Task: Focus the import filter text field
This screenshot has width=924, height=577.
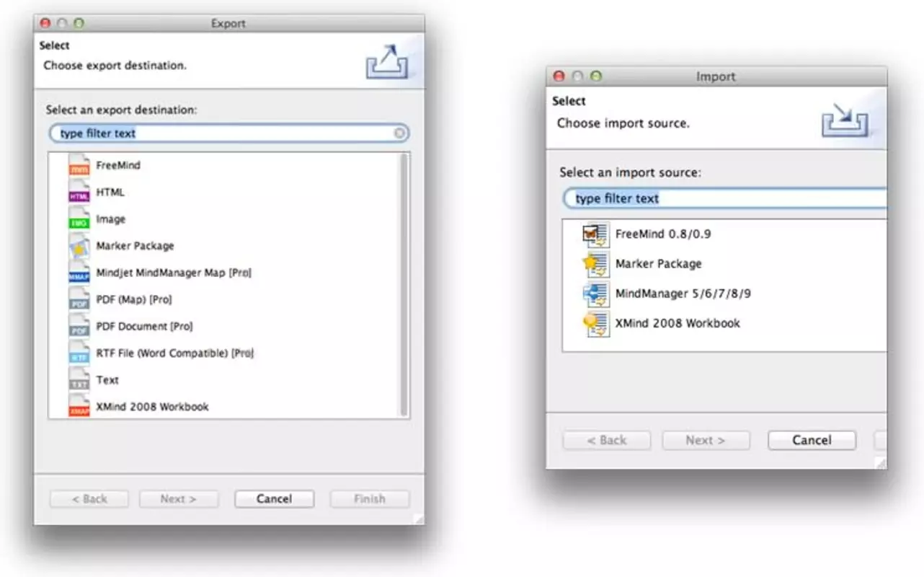Action: pyautogui.click(x=725, y=198)
